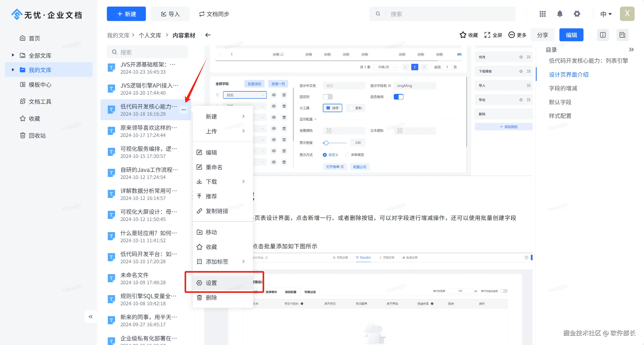Screen dimensions: 644x345
Task: Enter 全屏 fullscreen mode
Action: (x=493, y=35)
